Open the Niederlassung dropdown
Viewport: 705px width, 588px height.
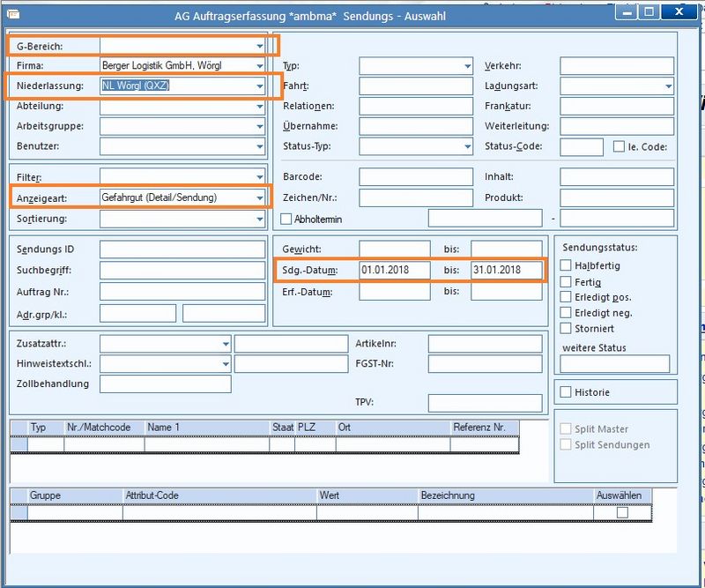(260, 86)
